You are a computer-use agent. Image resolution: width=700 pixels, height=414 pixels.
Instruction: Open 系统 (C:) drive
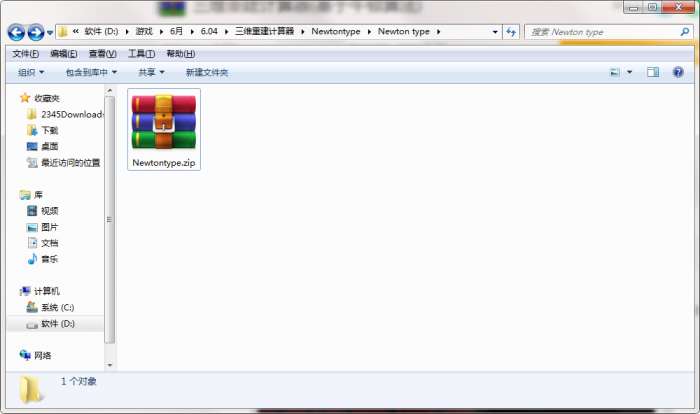58,307
